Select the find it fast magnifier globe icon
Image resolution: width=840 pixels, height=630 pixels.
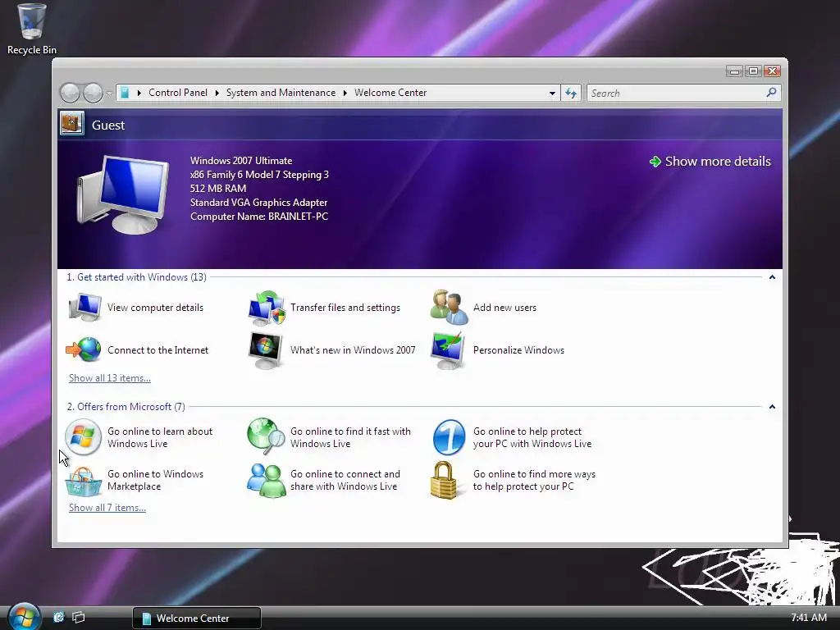tap(267, 436)
